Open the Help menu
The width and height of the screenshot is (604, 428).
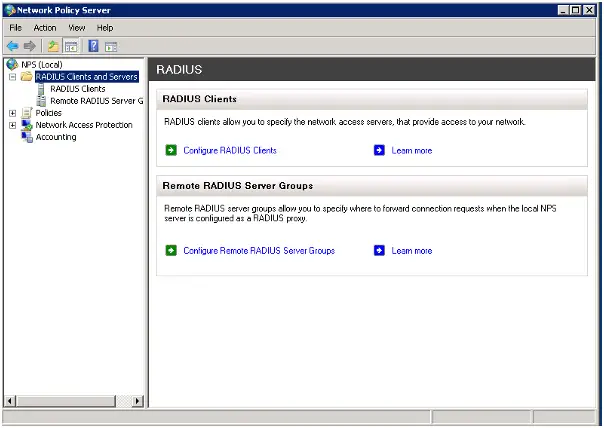coord(105,28)
